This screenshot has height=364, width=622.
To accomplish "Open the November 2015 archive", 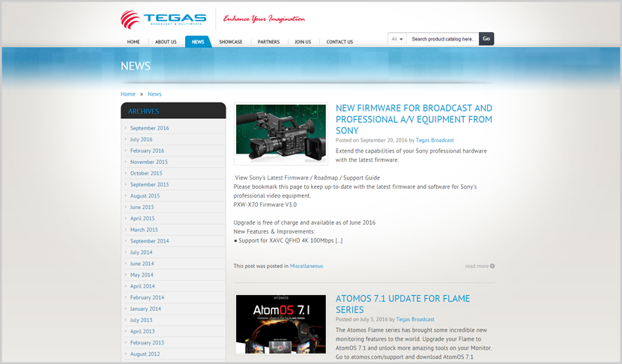I will click(x=149, y=162).
